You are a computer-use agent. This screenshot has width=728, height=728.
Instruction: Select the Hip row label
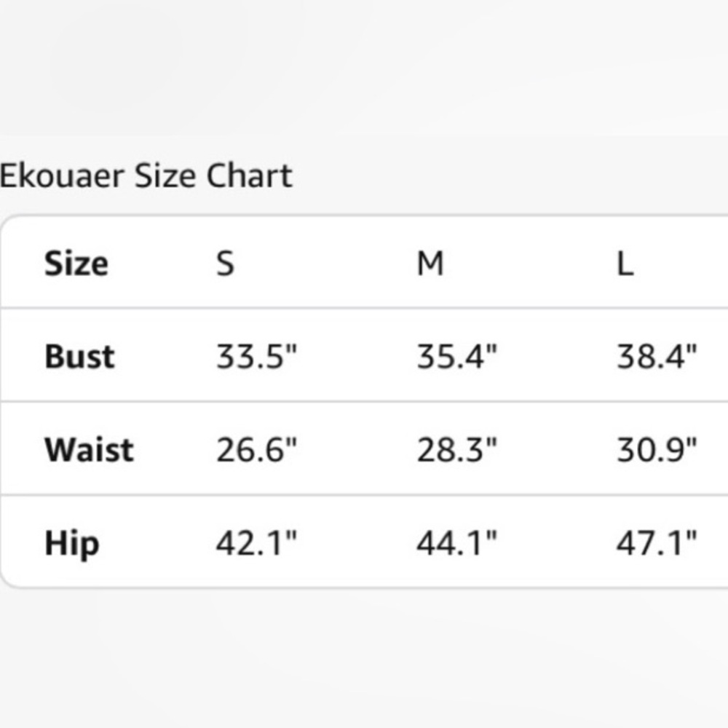(71, 543)
